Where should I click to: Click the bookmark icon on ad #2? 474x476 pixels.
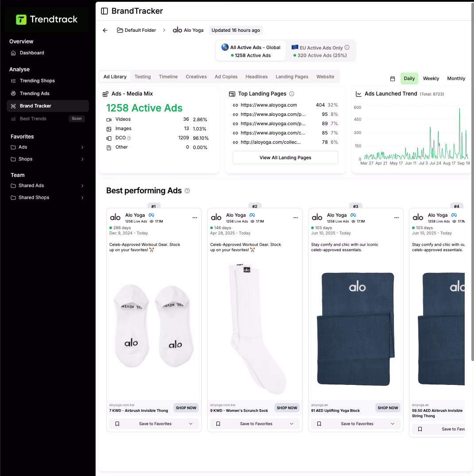pos(218,424)
